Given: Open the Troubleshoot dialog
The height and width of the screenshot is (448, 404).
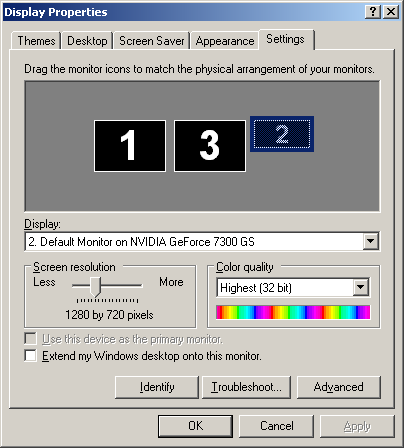Looking at the screenshot, I should click(246, 387).
